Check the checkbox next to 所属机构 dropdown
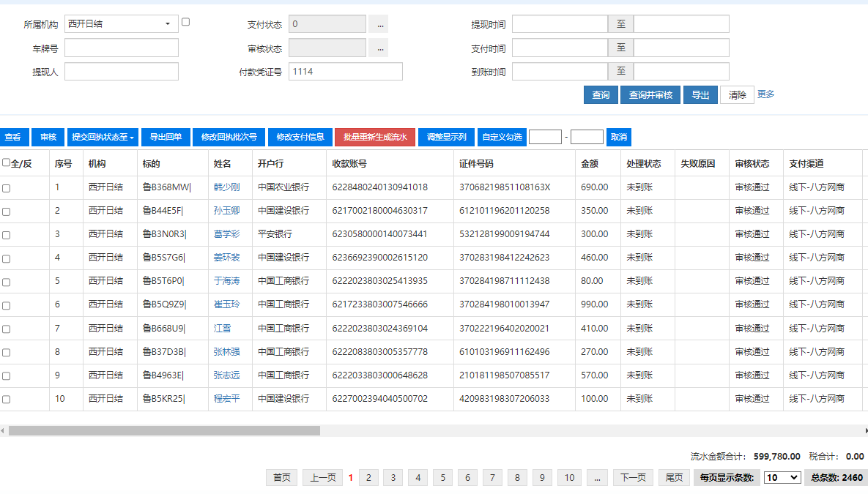 (185, 22)
